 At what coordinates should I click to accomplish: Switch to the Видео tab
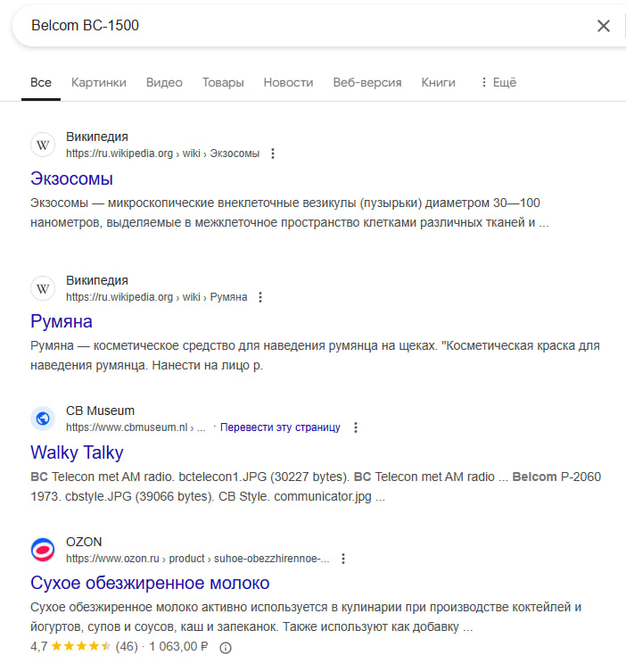[x=164, y=82]
